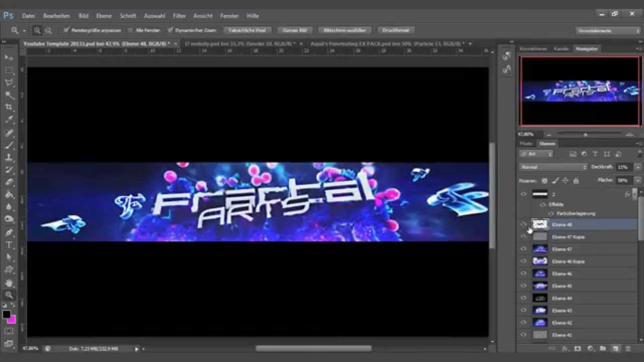Open the Layers panel flyout menu
This screenshot has height=362, width=644.
[x=638, y=144]
